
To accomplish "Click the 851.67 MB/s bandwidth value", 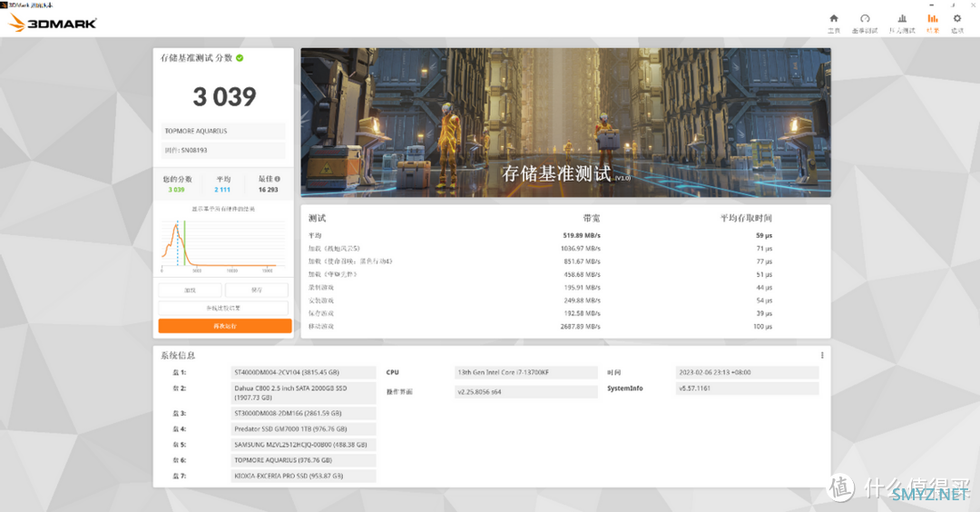I will (582, 261).
